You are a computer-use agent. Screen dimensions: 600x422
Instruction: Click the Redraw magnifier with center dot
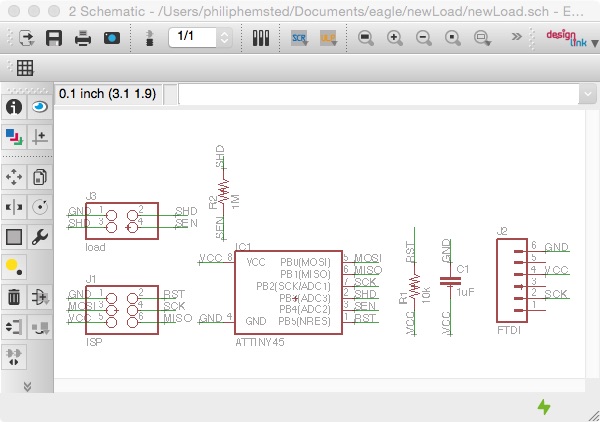pyautogui.click(x=453, y=38)
